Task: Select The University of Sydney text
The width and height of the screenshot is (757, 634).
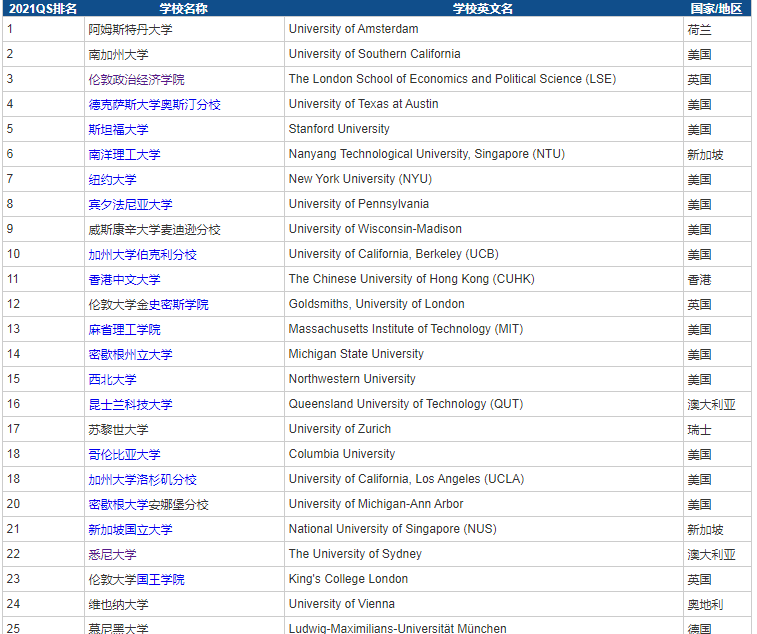Action: coord(355,554)
